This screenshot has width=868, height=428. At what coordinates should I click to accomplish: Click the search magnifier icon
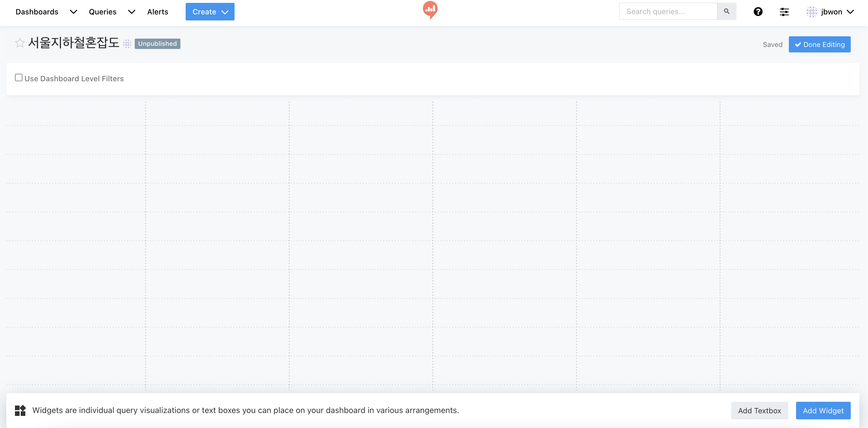(726, 12)
